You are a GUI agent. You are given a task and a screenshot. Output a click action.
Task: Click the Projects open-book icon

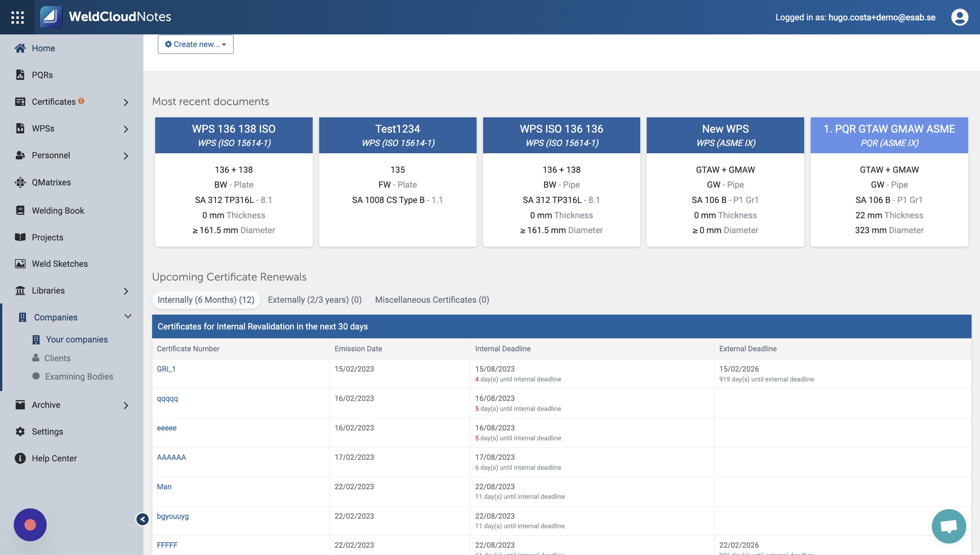point(20,237)
